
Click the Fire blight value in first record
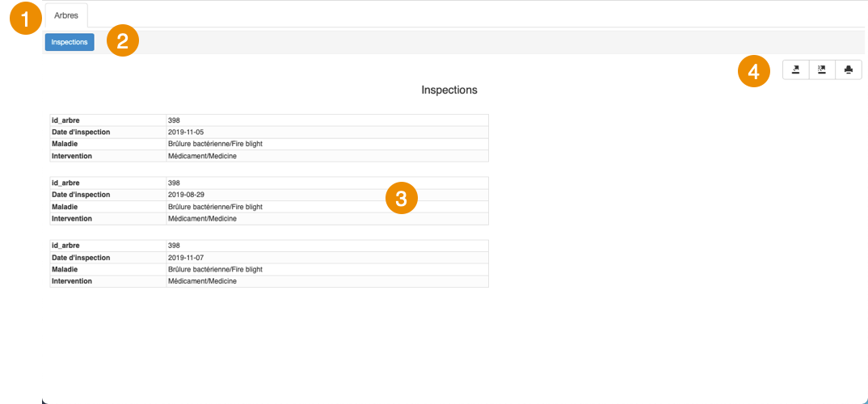pyautogui.click(x=215, y=144)
